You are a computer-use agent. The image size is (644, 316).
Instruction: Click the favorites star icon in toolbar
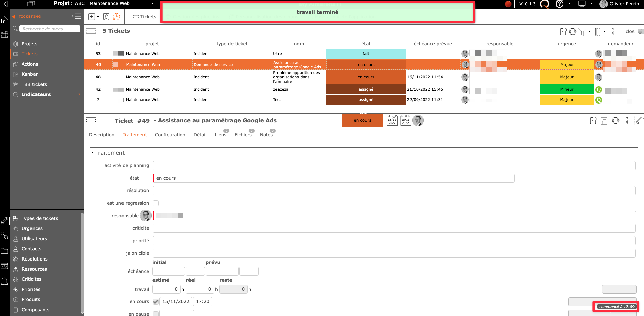click(106, 17)
